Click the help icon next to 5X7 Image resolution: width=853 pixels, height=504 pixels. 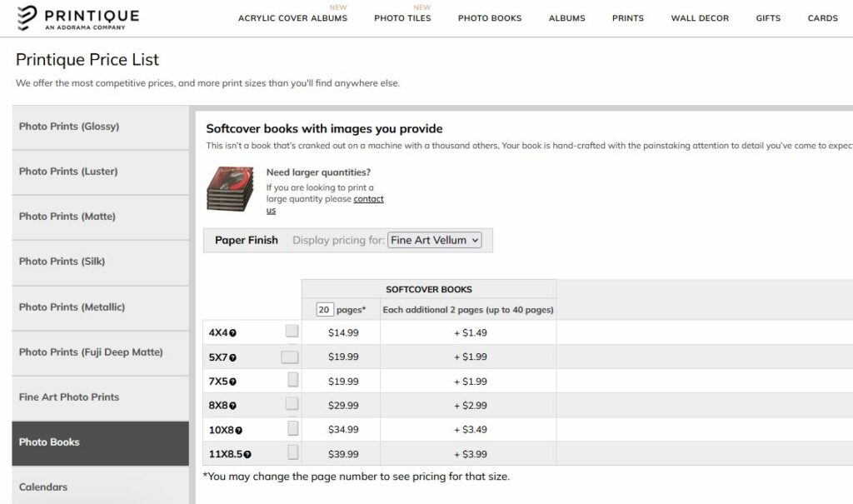click(233, 357)
